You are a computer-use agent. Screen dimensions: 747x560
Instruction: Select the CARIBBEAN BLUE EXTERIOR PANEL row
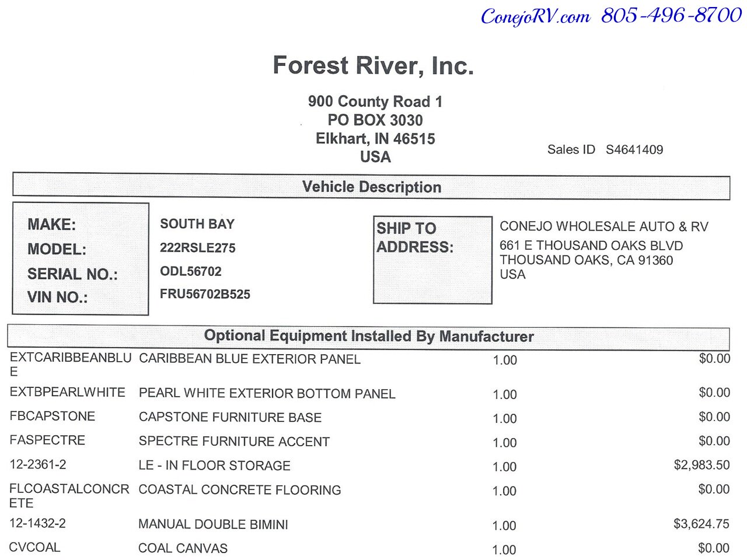click(370, 365)
